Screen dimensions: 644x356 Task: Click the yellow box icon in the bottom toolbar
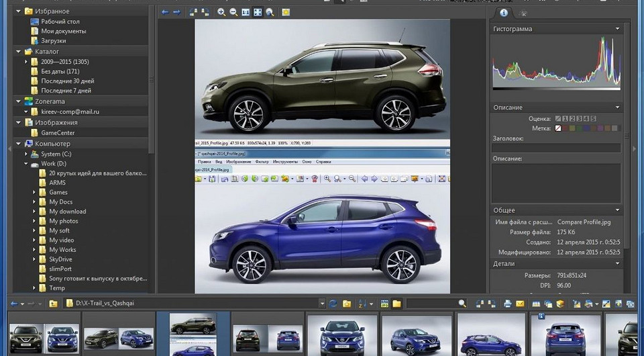pyautogui.click(x=560, y=304)
